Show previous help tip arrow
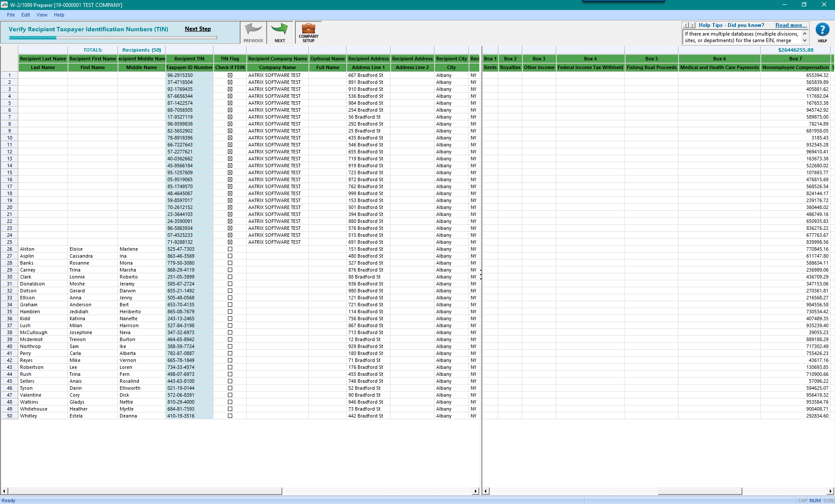The height and width of the screenshot is (504, 835). coord(686,26)
